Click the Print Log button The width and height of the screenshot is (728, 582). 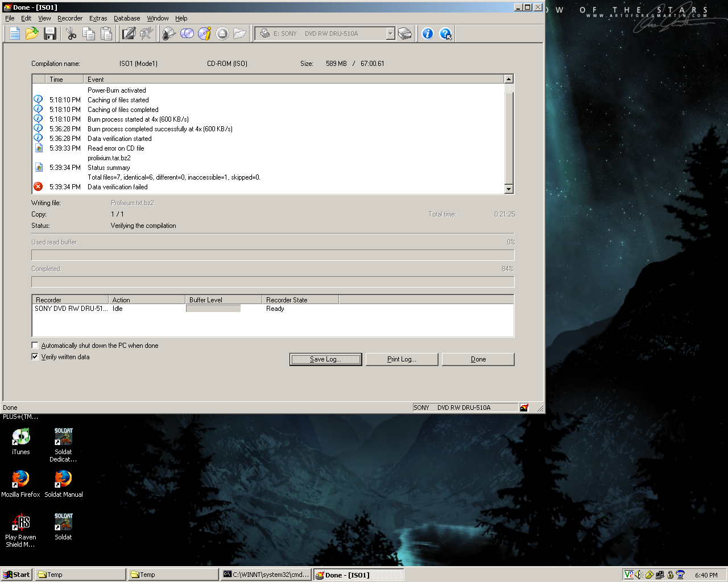point(402,359)
